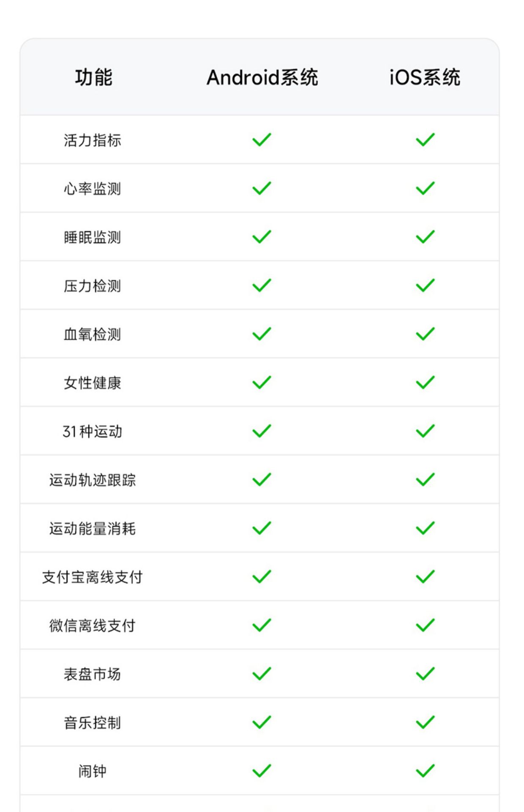Click the iOS checkmark for 运动轨迹跟踪
The width and height of the screenshot is (524, 812).
pyautogui.click(x=425, y=480)
